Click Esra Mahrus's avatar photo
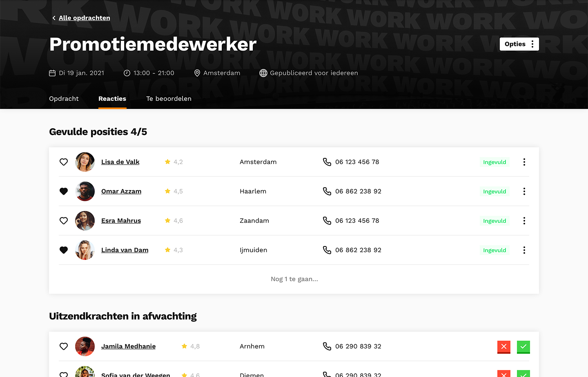 85,221
